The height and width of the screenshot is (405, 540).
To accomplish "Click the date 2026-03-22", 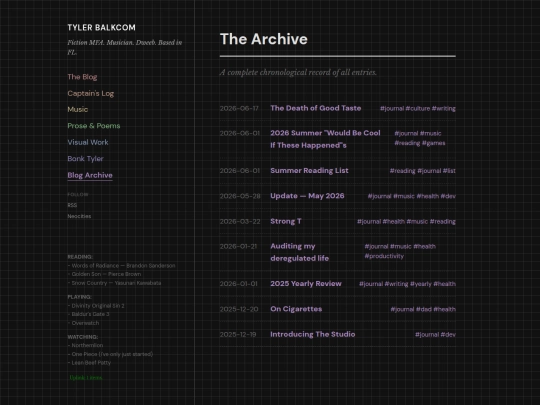I will (x=240, y=221).
